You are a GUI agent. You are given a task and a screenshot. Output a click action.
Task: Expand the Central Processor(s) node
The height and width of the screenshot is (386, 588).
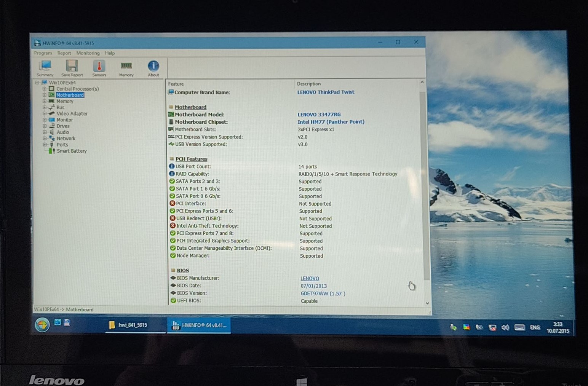coord(45,89)
